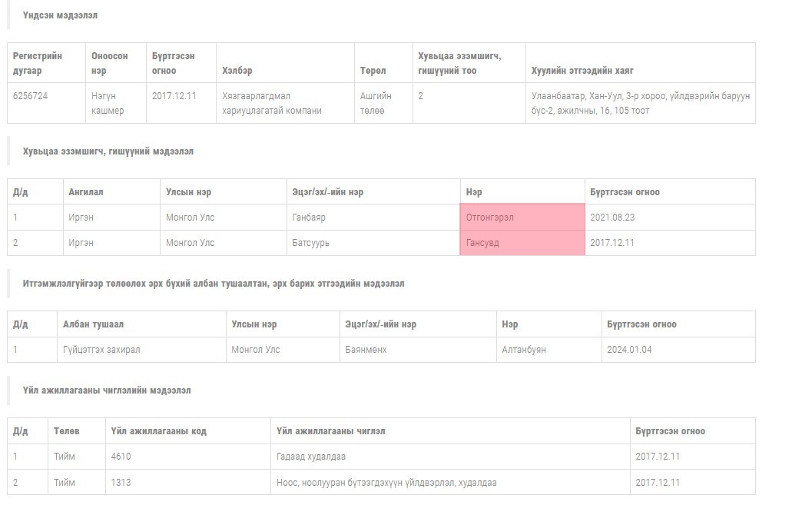Select 'Иргэн' in Ганбаяр row
812x505 pixels.
[81, 218]
